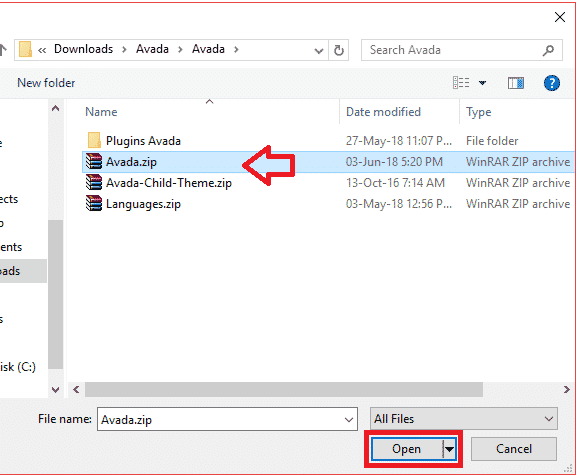Click the horizontal scrollbar right arrow
Viewport: 576px width, 475px height.
point(566,389)
